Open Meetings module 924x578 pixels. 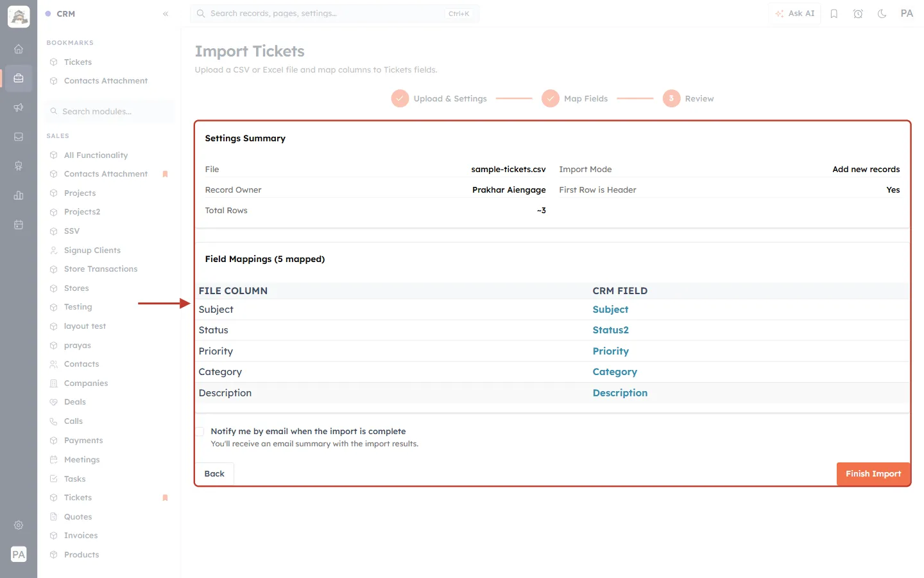coord(82,460)
